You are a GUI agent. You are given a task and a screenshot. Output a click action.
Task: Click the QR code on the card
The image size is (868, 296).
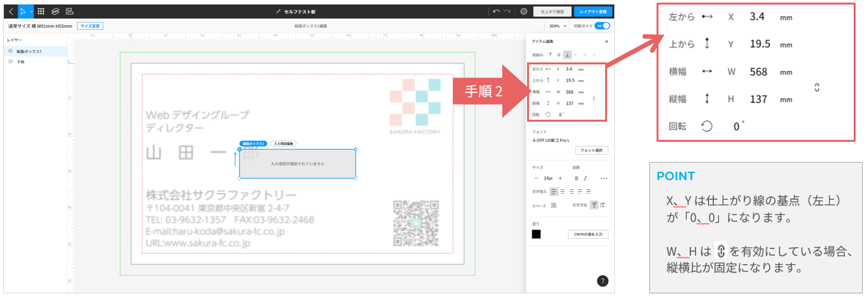(416, 223)
